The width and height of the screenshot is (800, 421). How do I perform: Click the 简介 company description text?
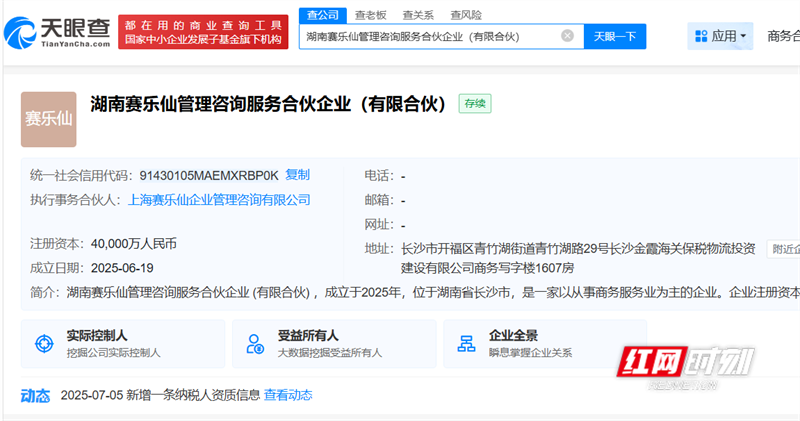[x=433, y=292]
